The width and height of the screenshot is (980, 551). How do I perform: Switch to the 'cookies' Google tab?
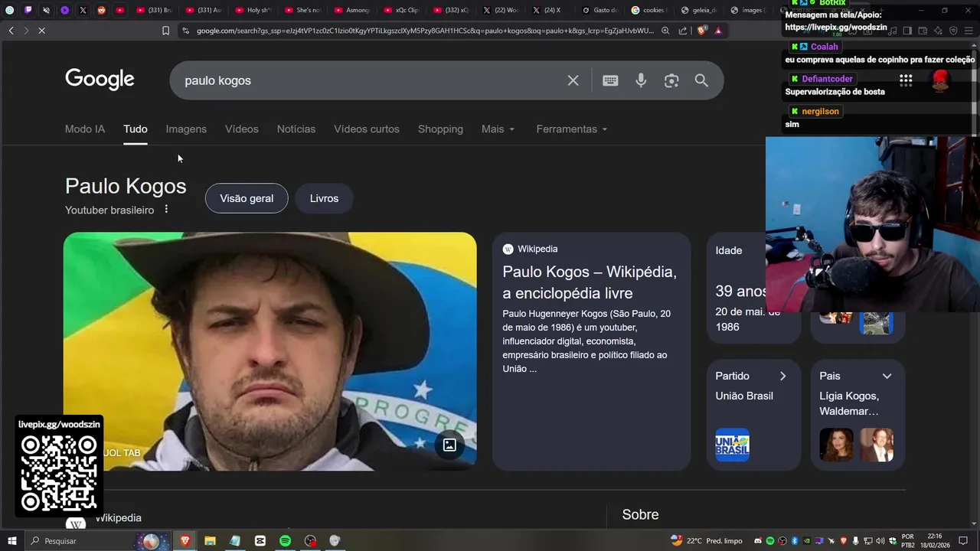(x=648, y=10)
